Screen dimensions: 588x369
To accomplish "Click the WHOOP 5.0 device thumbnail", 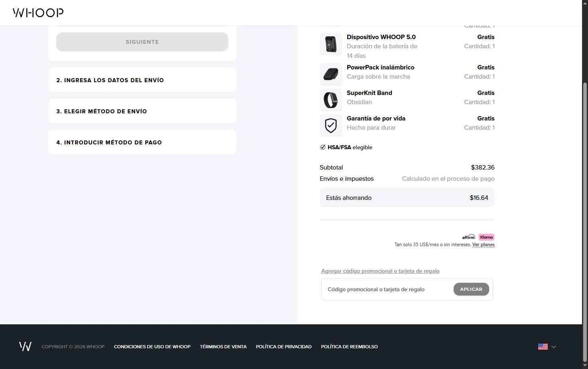I will 331,44.
